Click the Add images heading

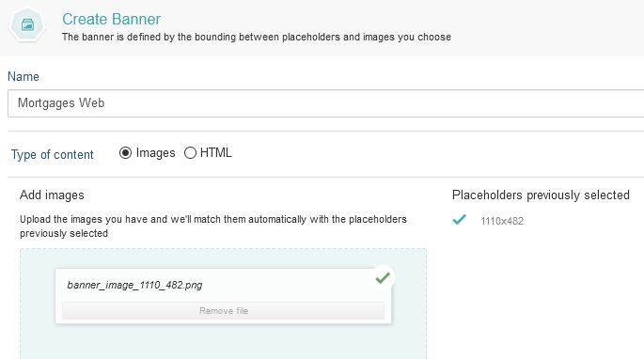tap(52, 195)
